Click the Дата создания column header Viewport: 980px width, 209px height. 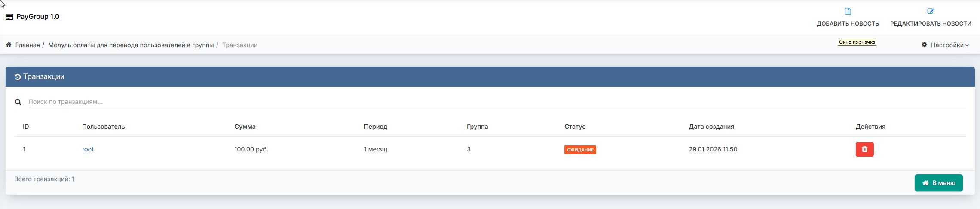711,127
